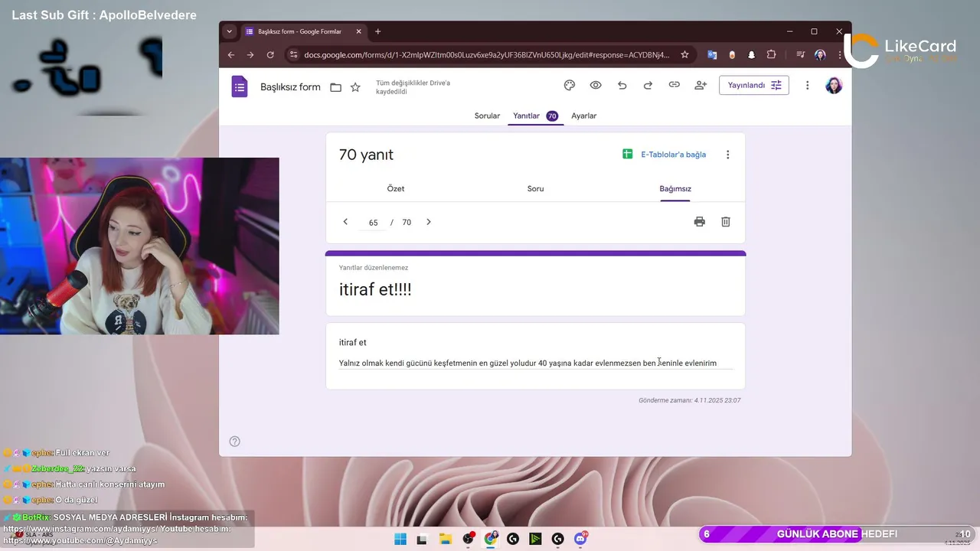Click the '70 yanıt' heading
Viewport: 980px width, 551px height.
pos(366,155)
